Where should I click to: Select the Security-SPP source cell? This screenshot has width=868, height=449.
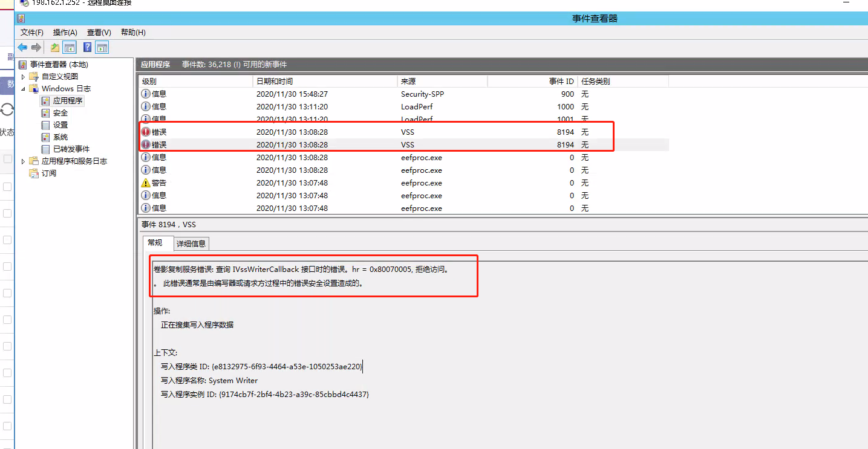tap(422, 94)
